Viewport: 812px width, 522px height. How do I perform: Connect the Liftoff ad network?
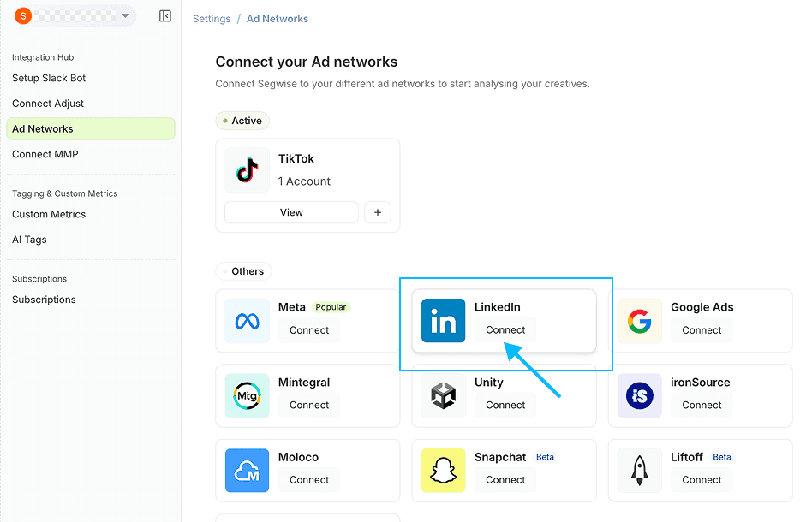(702, 479)
